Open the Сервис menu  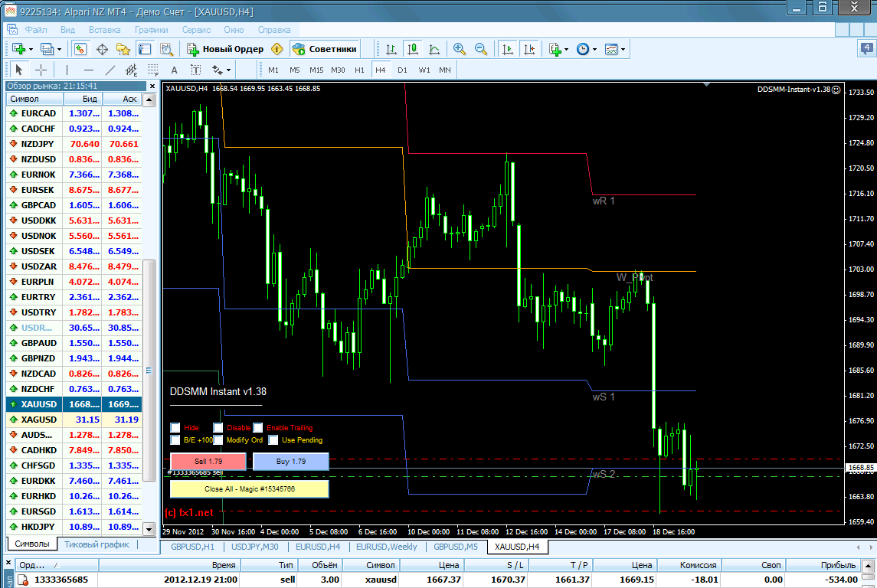tap(196, 30)
